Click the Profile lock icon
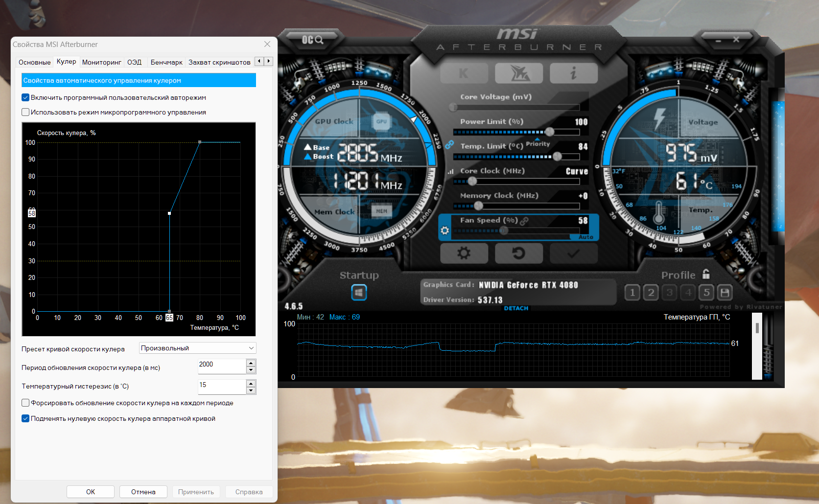The width and height of the screenshot is (819, 504). [706, 274]
